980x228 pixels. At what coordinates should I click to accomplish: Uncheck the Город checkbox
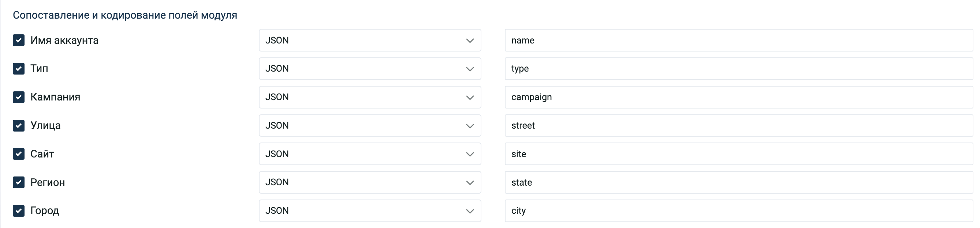tap(19, 211)
